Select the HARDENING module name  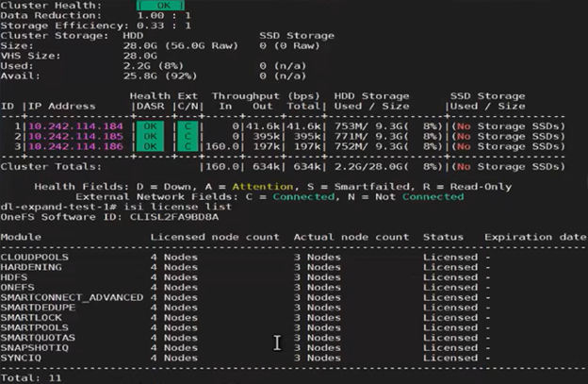[29, 267]
